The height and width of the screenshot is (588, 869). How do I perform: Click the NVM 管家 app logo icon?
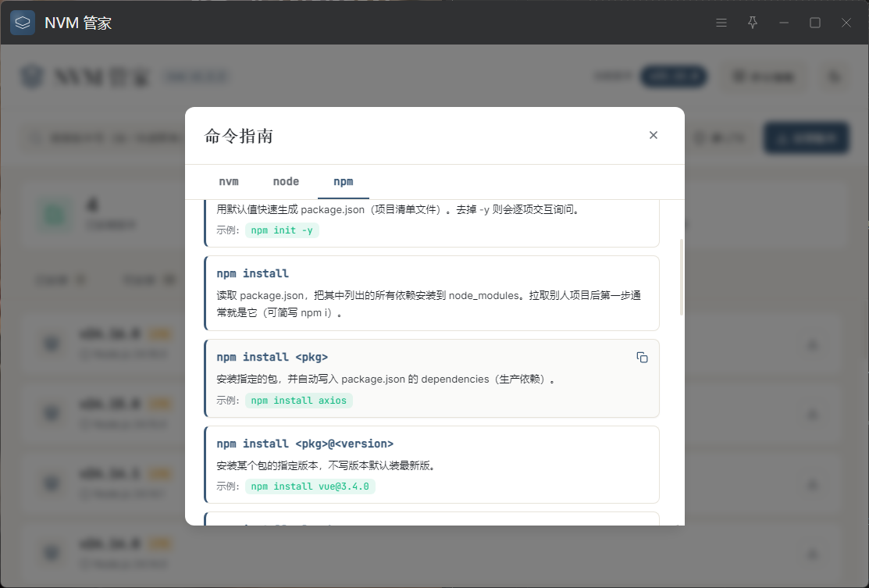tap(23, 23)
